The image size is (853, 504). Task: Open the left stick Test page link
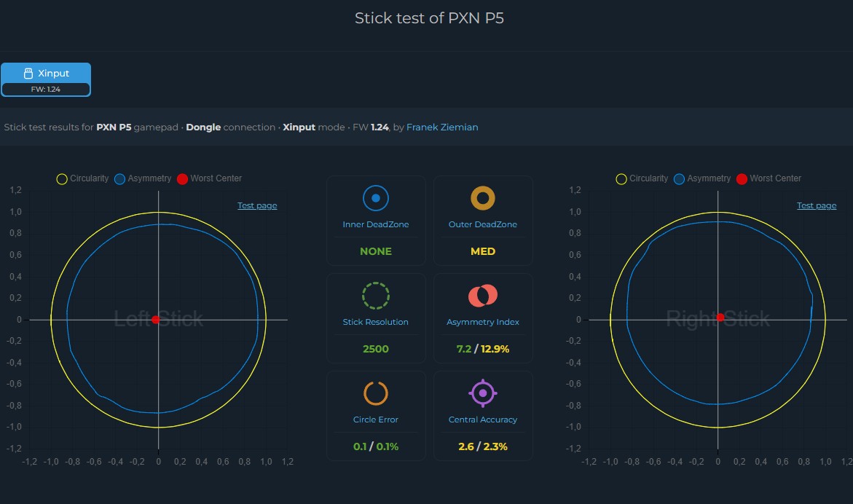tap(257, 205)
